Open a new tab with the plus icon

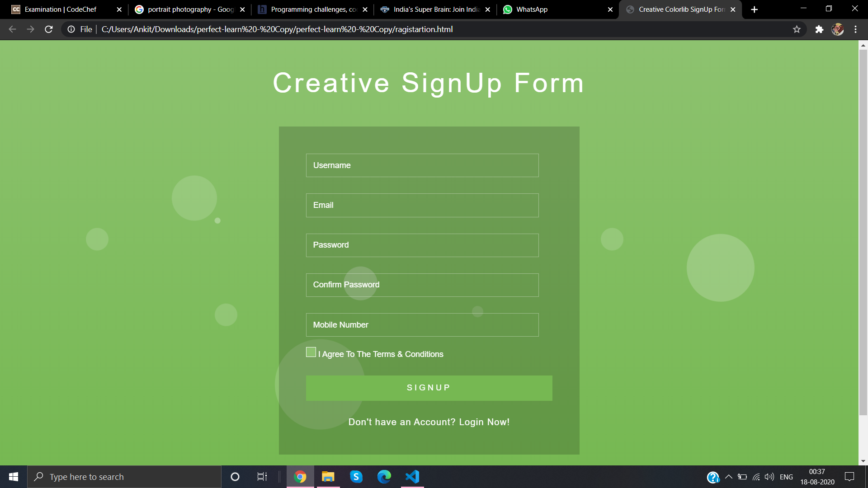(x=754, y=9)
